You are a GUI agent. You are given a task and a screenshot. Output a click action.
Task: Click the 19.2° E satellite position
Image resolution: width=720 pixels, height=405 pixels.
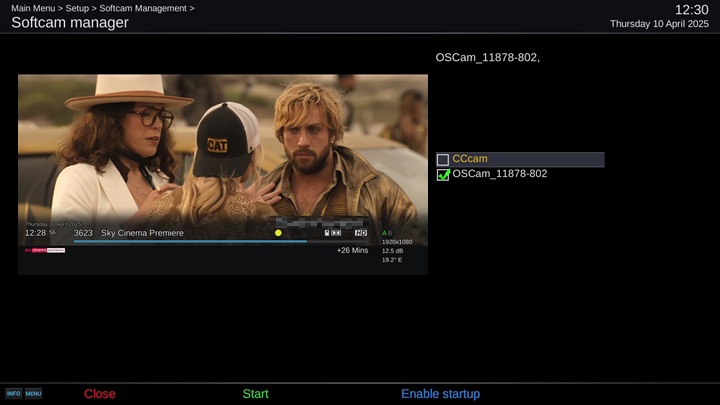click(x=392, y=260)
